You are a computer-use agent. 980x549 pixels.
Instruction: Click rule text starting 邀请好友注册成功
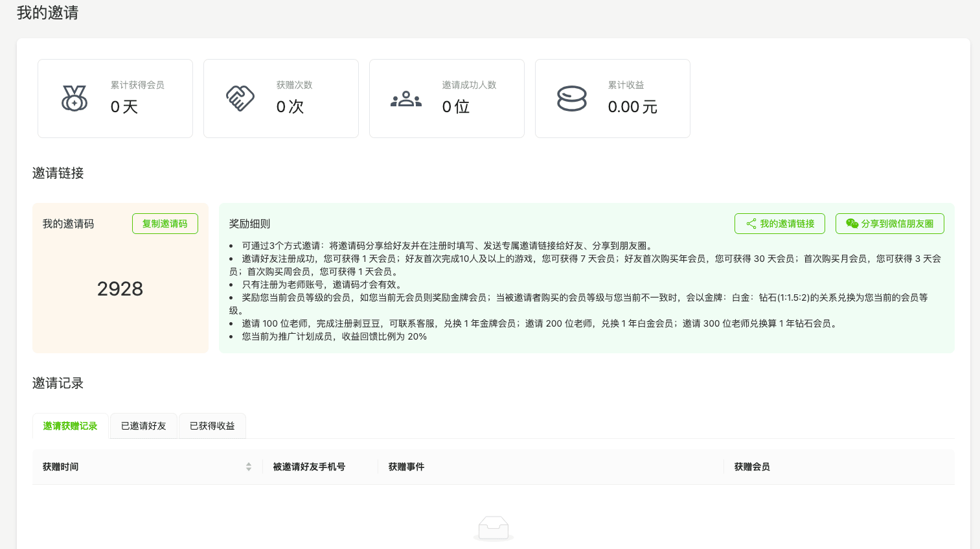pos(585,265)
